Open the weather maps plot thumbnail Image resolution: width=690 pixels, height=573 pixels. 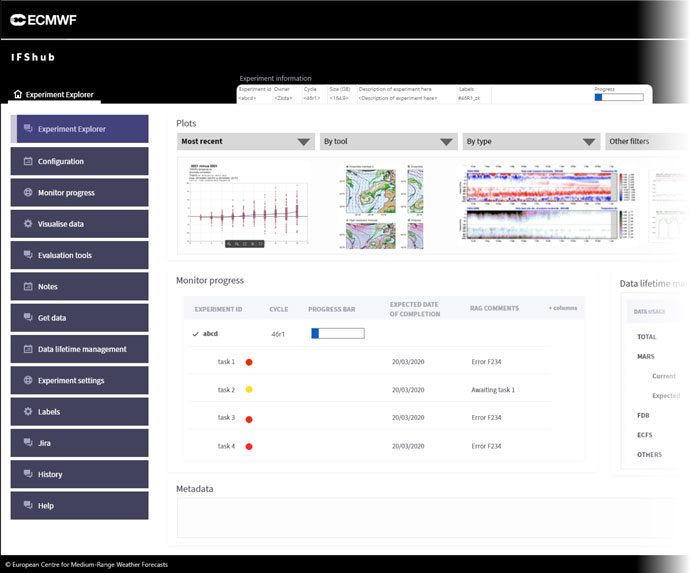click(381, 207)
